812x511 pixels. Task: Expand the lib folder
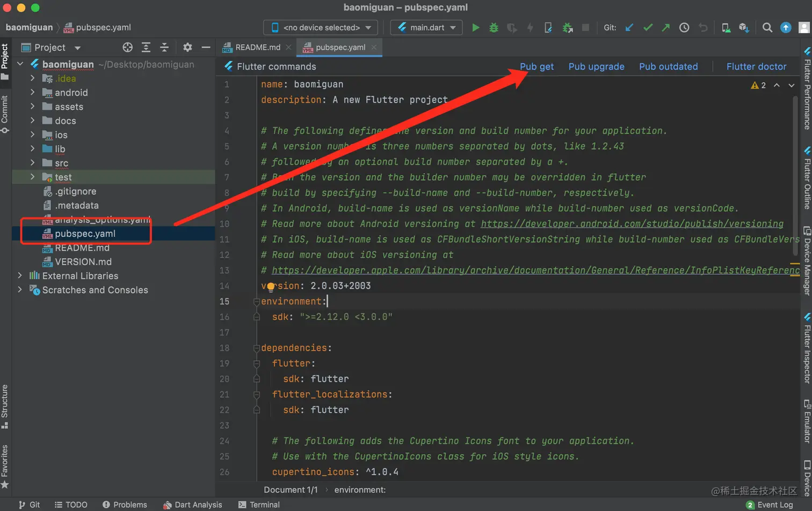tap(32, 149)
